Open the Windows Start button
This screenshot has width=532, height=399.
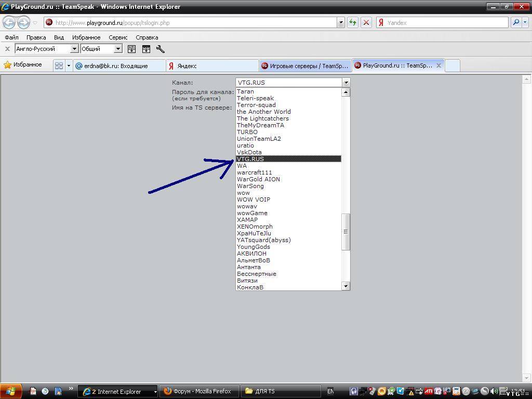11,391
